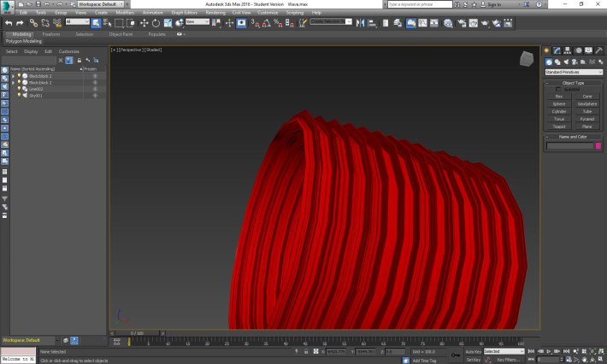This screenshot has width=607, height=364.
Task: Enable the AutoGrid checkbox
Action: (x=559, y=89)
